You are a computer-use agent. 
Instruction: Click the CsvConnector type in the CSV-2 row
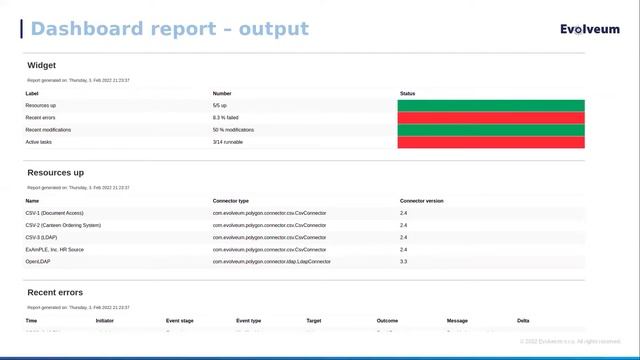pos(269,225)
